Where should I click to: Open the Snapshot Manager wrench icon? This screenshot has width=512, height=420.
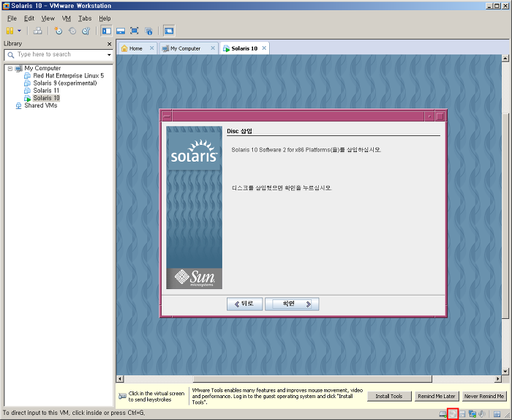86,31
